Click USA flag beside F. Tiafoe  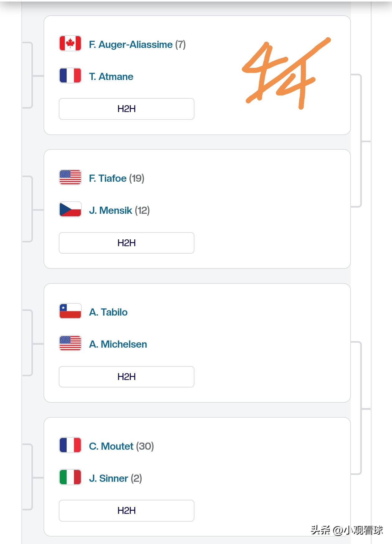pos(70,177)
